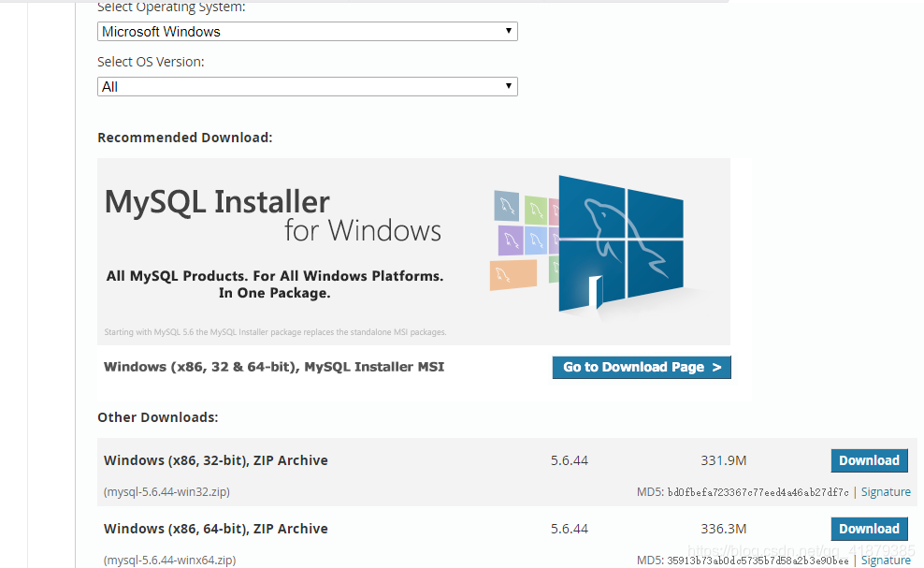The height and width of the screenshot is (568, 924).
Task: Click version 5.6.44 in the 64-bit row
Action: coord(570,529)
